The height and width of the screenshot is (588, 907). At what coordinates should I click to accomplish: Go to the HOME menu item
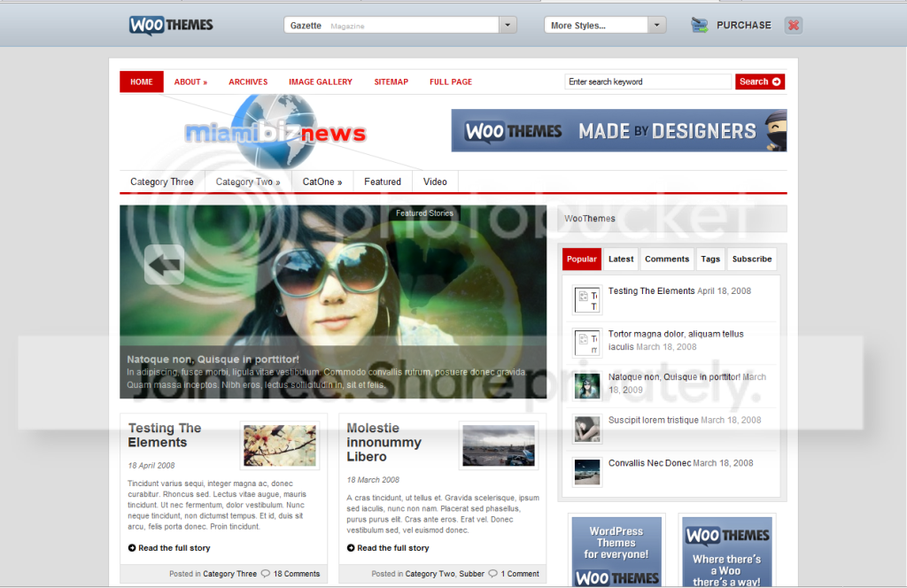tap(142, 81)
